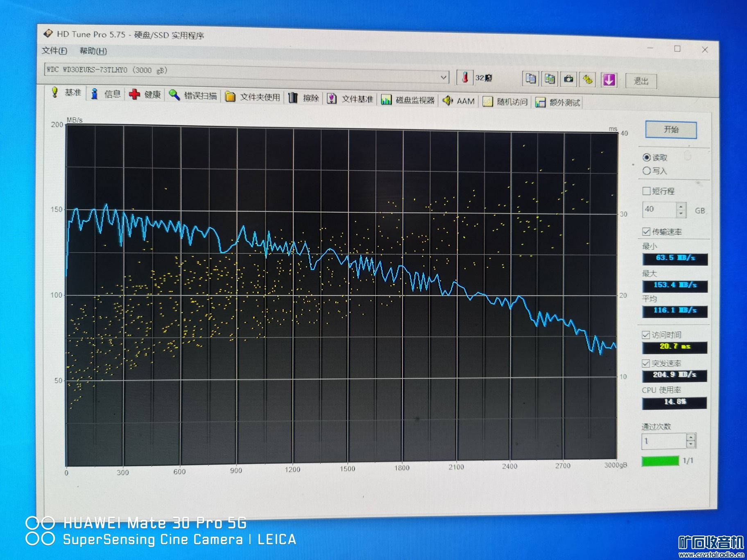Select the 读取 read radio button

pos(647,158)
